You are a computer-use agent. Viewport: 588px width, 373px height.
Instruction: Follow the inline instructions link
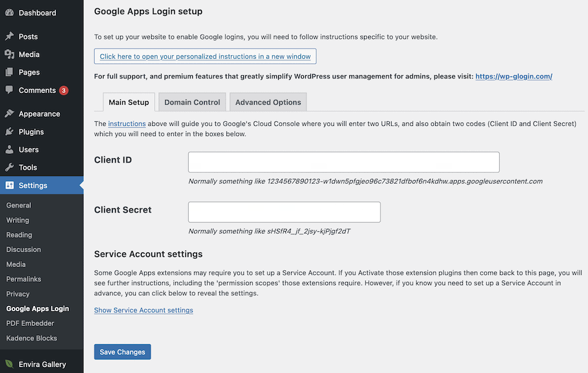127,124
